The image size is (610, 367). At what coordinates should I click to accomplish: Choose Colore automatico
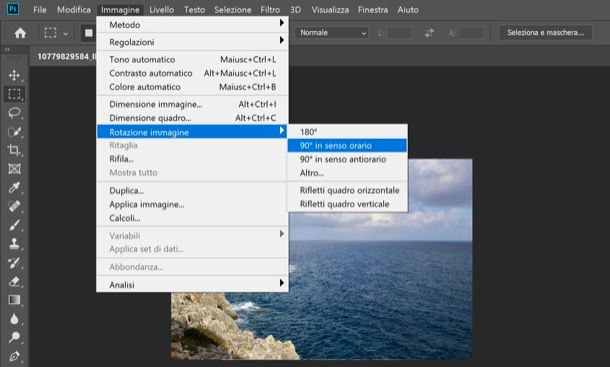[x=193, y=87]
